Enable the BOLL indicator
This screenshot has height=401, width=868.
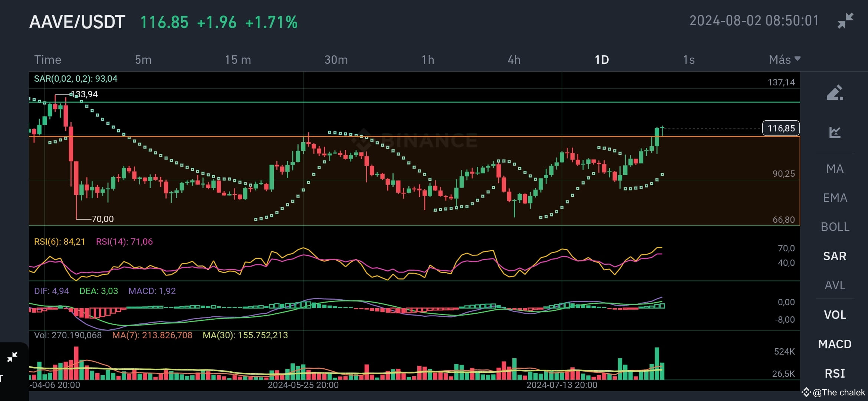click(x=835, y=227)
